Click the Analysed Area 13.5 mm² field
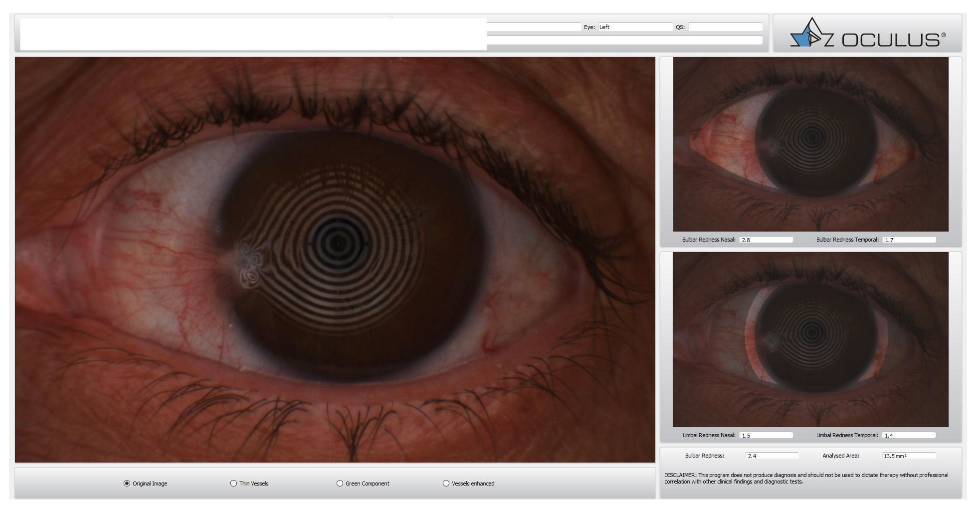 coord(909,456)
